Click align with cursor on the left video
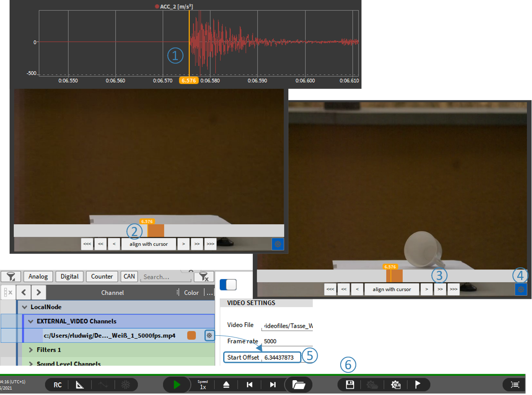The width and height of the screenshot is (532, 395). tap(148, 244)
